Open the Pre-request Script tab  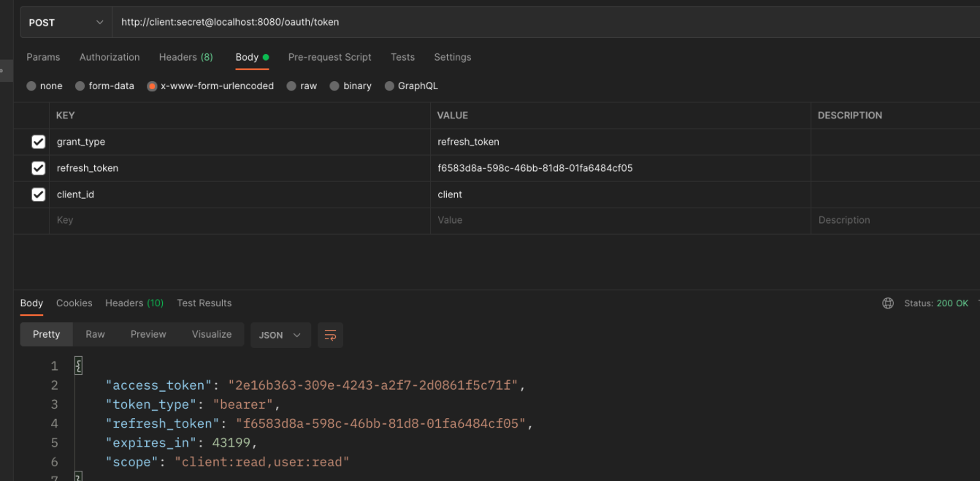329,57
